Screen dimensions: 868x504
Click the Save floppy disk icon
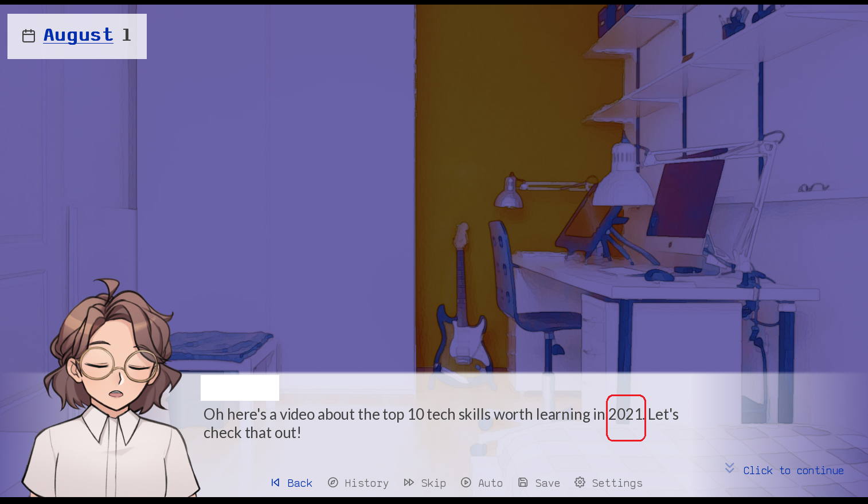click(x=523, y=482)
